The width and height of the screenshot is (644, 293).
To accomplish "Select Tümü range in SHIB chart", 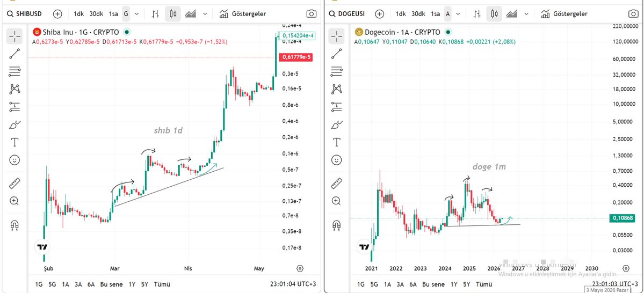I will (162, 284).
